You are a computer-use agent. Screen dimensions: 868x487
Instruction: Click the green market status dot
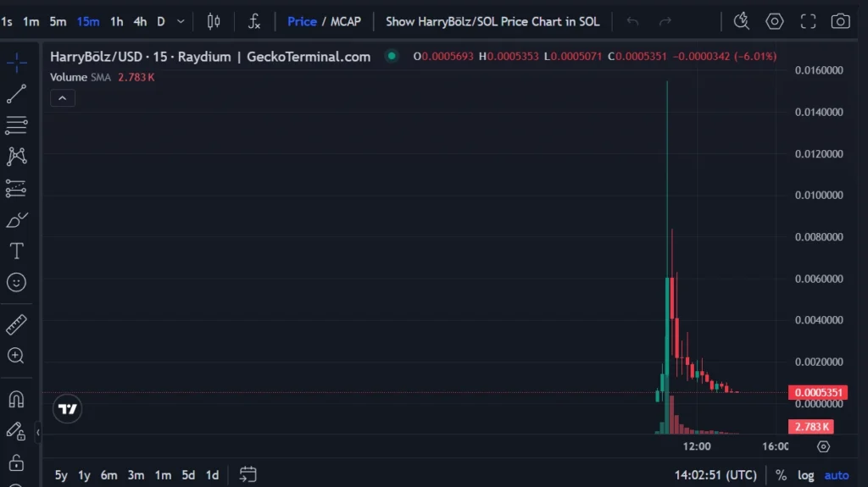(x=392, y=56)
